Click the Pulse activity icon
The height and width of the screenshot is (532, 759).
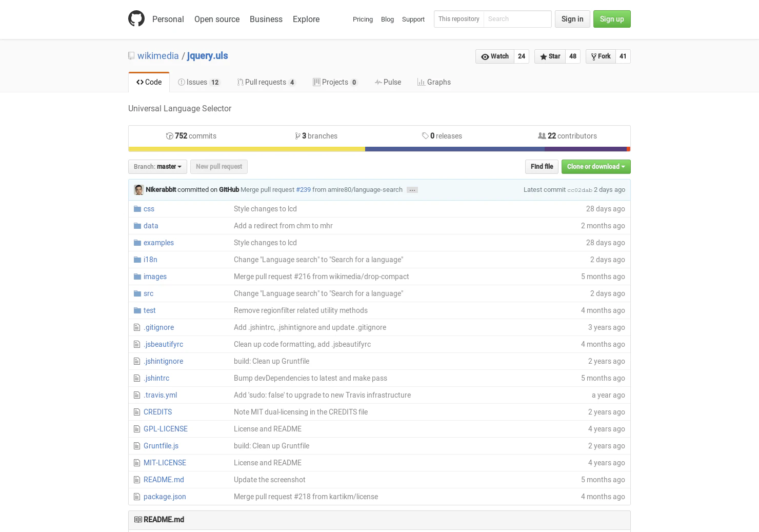click(378, 82)
